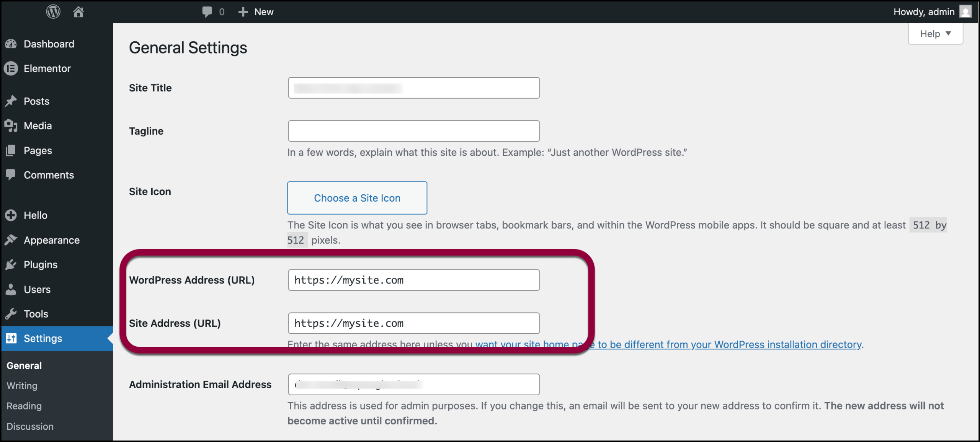Focus the WordPress Address (URL) field
This screenshot has height=442, width=980.
coord(413,280)
